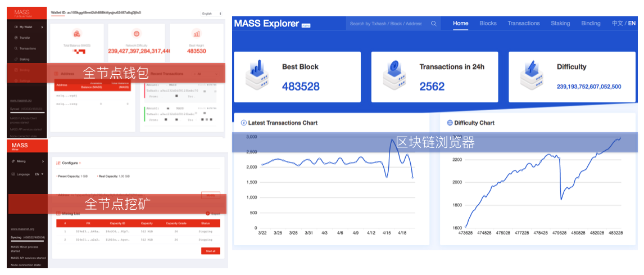
Task: Select mining row 2 with PK 024e31...a2a2
Action: (138, 239)
